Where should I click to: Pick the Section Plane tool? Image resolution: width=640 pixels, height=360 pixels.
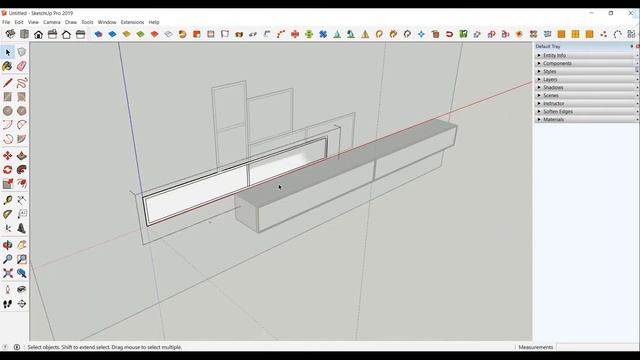tap(22, 304)
